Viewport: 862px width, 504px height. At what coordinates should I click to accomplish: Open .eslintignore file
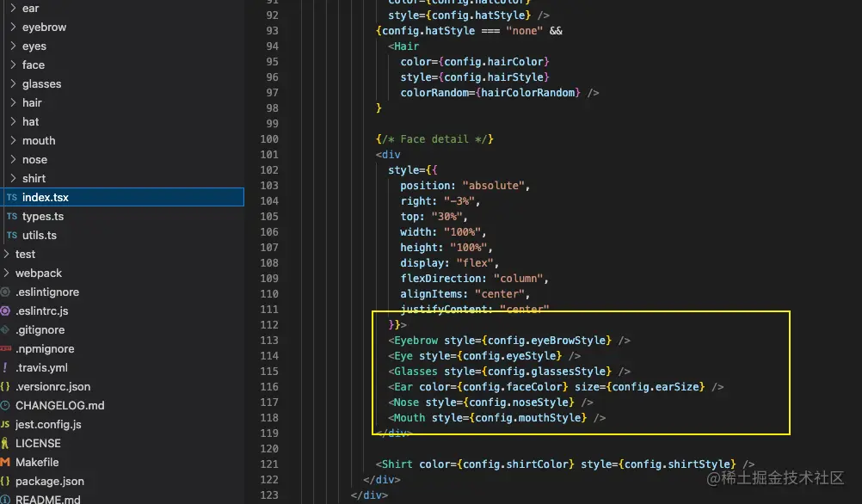point(47,292)
